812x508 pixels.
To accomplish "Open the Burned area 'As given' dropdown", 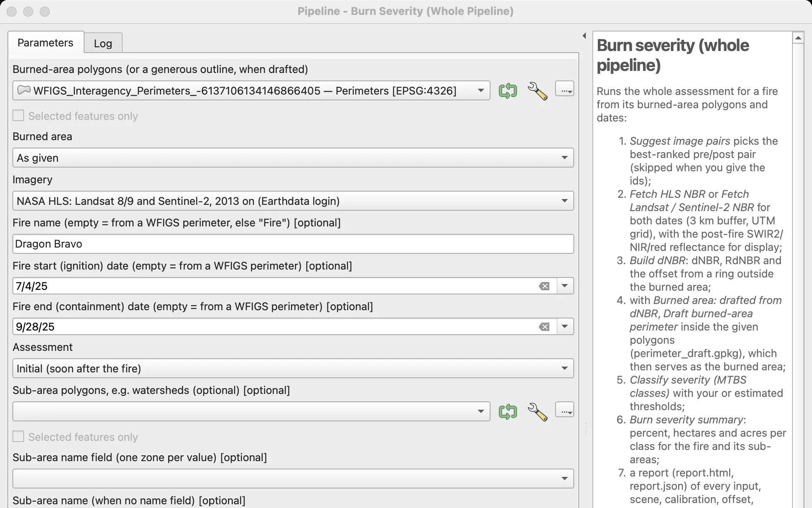I will point(293,158).
